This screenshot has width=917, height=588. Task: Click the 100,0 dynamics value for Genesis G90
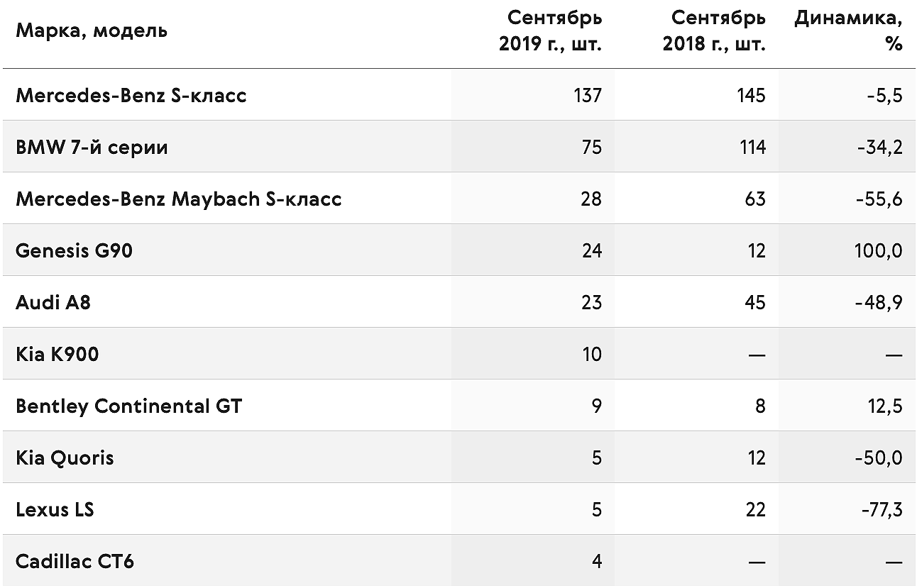click(879, 250)
